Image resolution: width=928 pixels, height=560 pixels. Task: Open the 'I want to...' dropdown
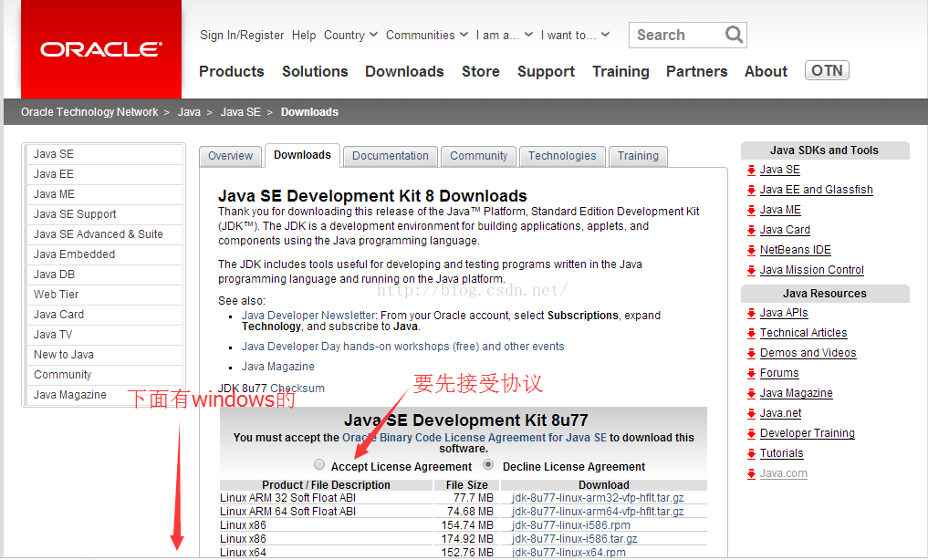(575, 35)
